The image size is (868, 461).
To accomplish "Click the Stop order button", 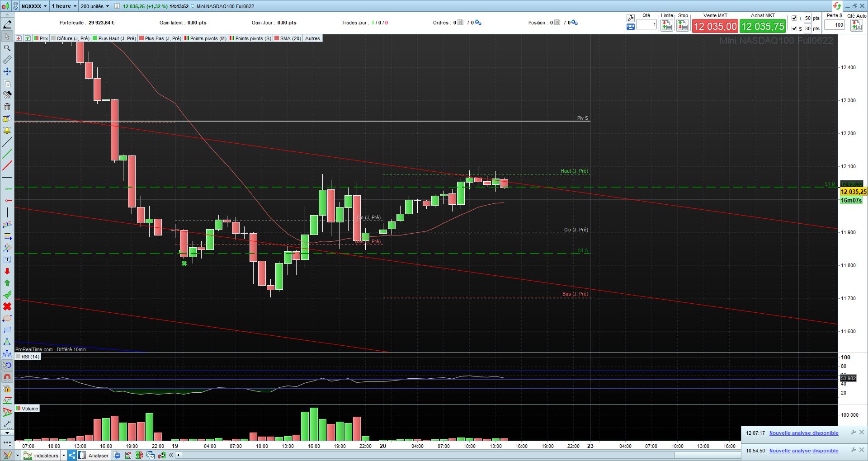I will click(x=683, y=25).
